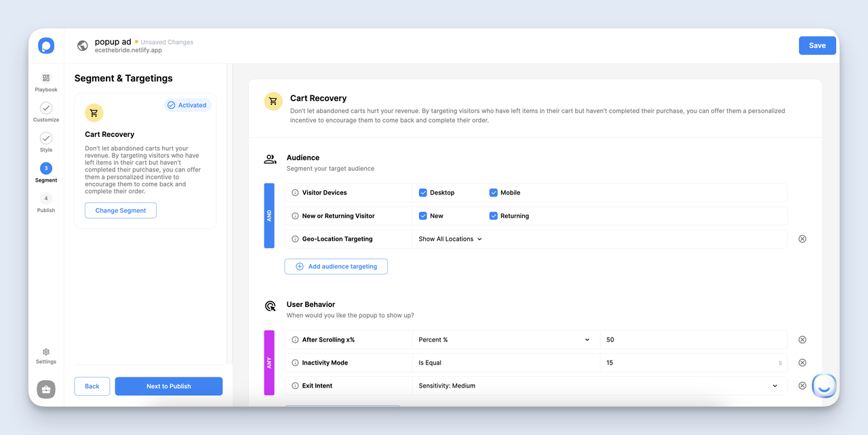The image size is (868, 435).
Task: Click the cart icon in Cart Recovery header
Action: click(x=273, y=102)
